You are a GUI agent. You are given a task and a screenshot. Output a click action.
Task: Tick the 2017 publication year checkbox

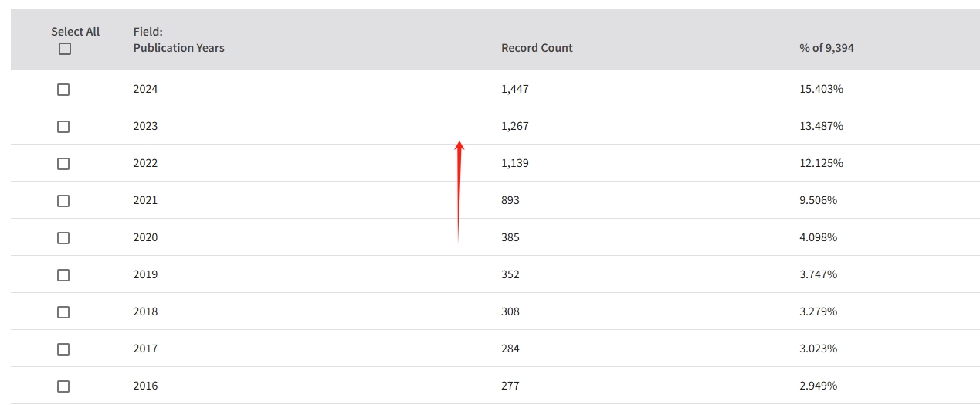click(x=63, y=349)
